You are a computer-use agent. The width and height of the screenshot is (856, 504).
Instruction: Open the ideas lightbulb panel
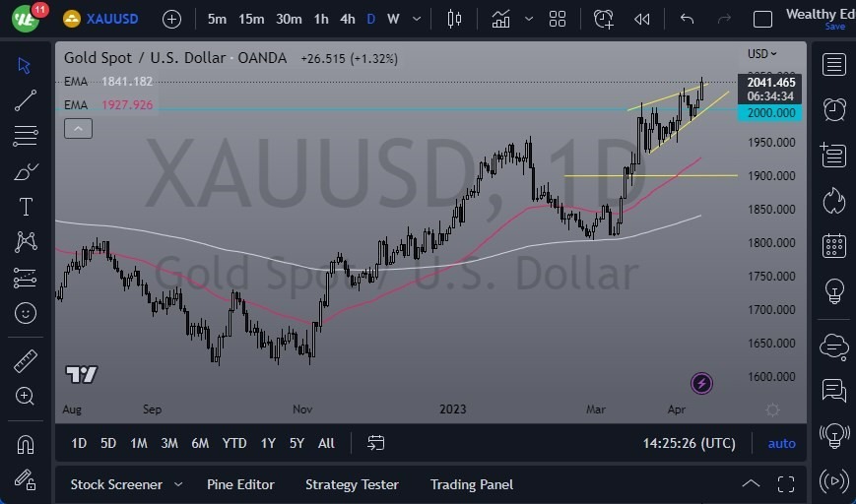pyautogui.click(x=834, y=290)
